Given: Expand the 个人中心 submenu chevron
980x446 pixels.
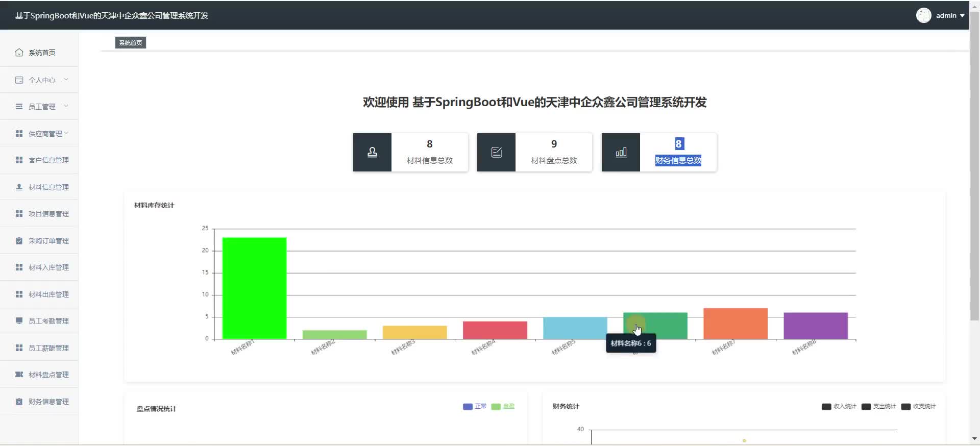Looking at the screenshot, I should tap(66, 80).
